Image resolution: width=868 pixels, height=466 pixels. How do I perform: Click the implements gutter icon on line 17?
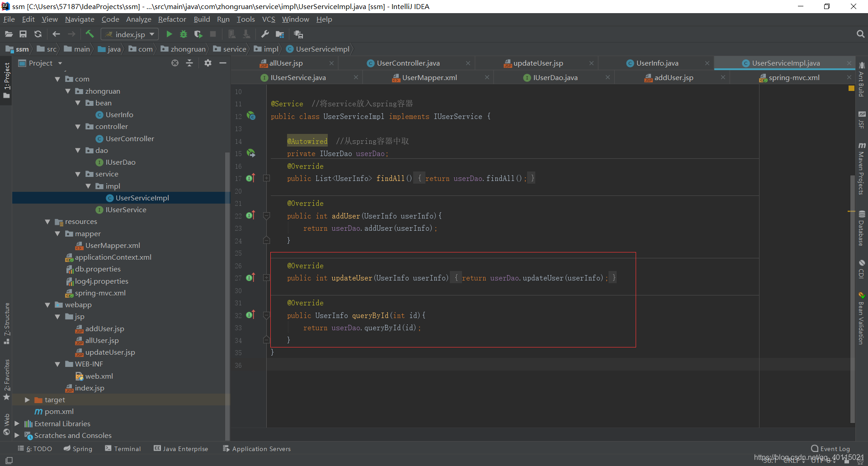pos(251,178)
